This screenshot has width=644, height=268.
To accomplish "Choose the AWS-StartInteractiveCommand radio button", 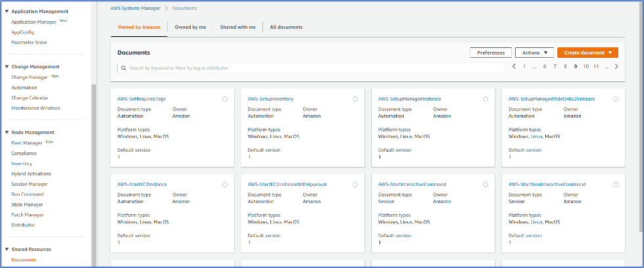I will click(x=485, y=185).
